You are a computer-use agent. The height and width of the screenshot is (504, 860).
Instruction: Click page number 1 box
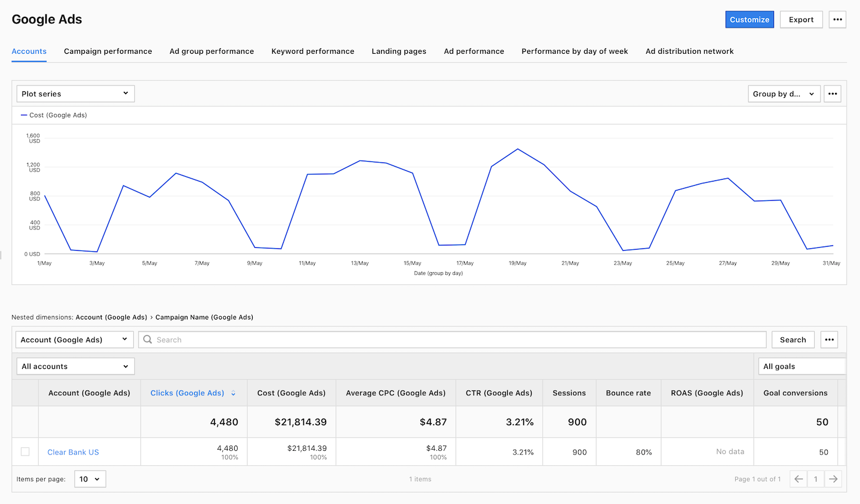(816, 479)
